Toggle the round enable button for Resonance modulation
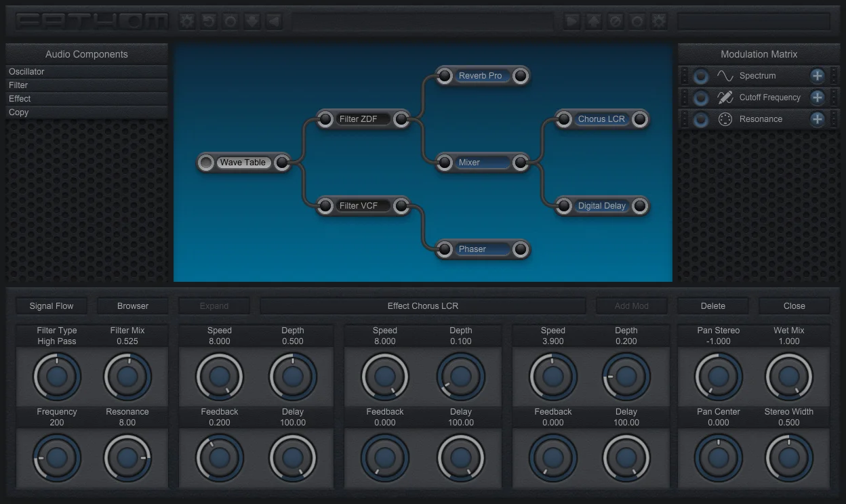846x504 pixels. (701, 119)
